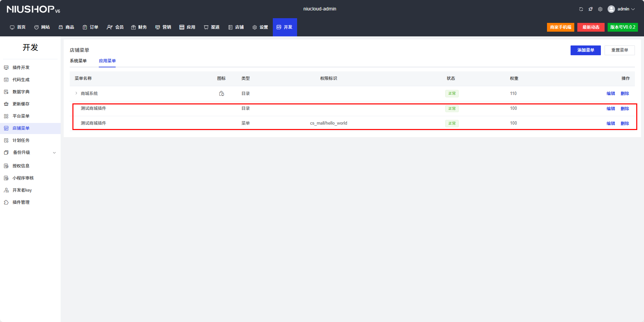Select 更新缓存 in the sidebar

pos(21,104)
